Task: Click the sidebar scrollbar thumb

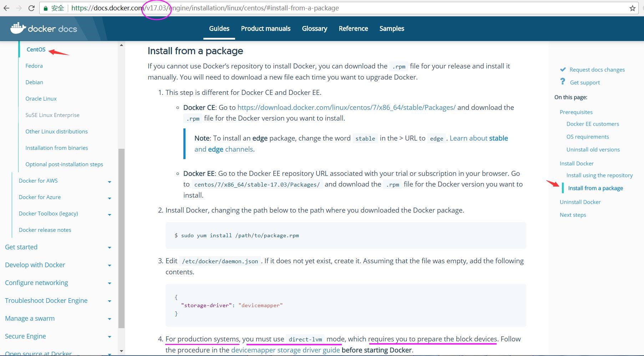Action: click(121, 238)
